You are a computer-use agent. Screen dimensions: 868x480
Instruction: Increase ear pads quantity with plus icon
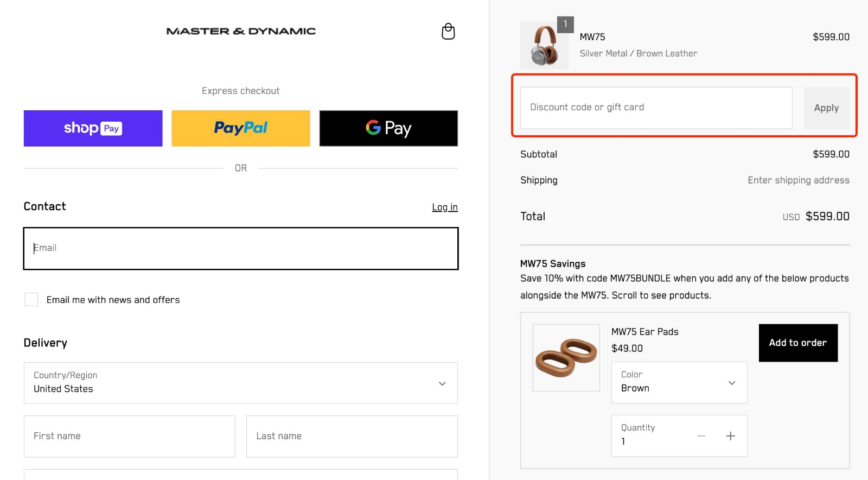tap(731, 435)
